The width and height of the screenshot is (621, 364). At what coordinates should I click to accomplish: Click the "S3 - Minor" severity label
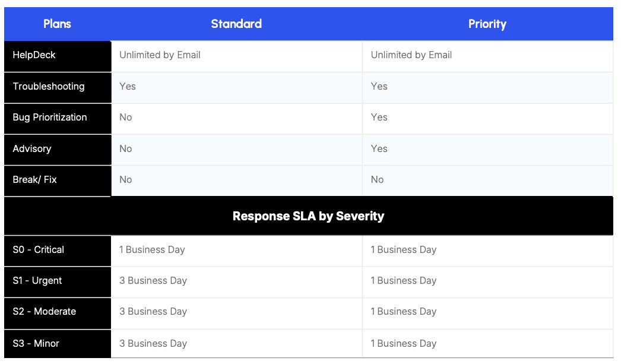coord(36,344)
